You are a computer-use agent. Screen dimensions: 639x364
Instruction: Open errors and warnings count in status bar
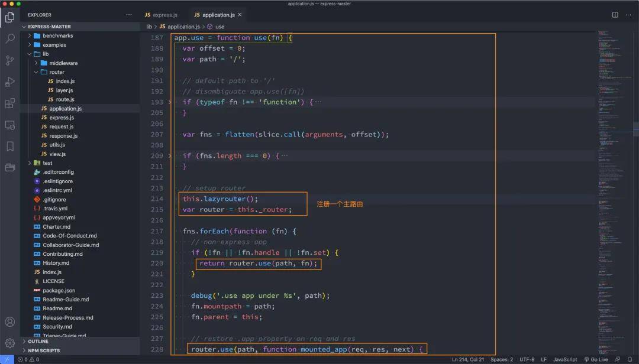[28, 359]
